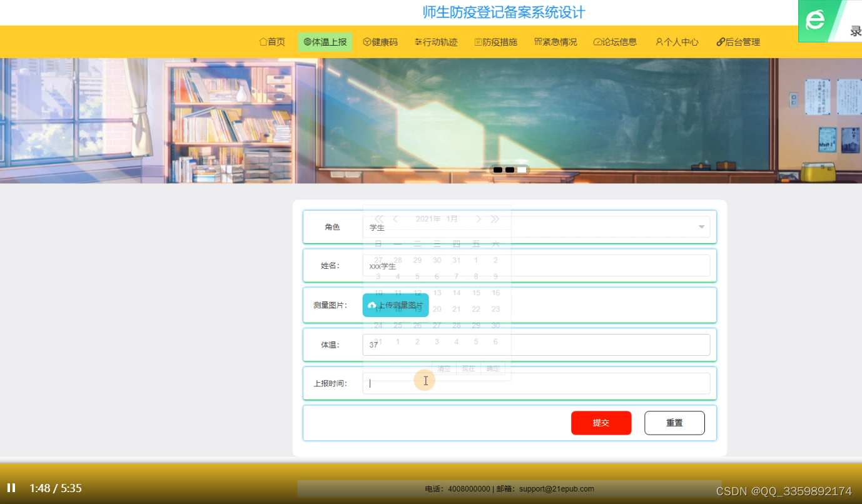Viewport: 862px width, 504px height.
Task: Pick day 20 in the calendar
Action: [437, 309]
